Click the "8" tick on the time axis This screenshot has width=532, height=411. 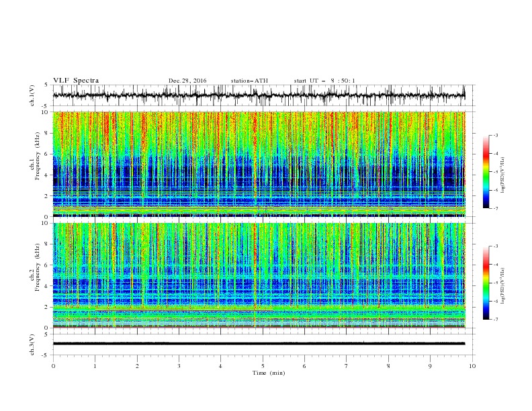click(x=388, y=366)
